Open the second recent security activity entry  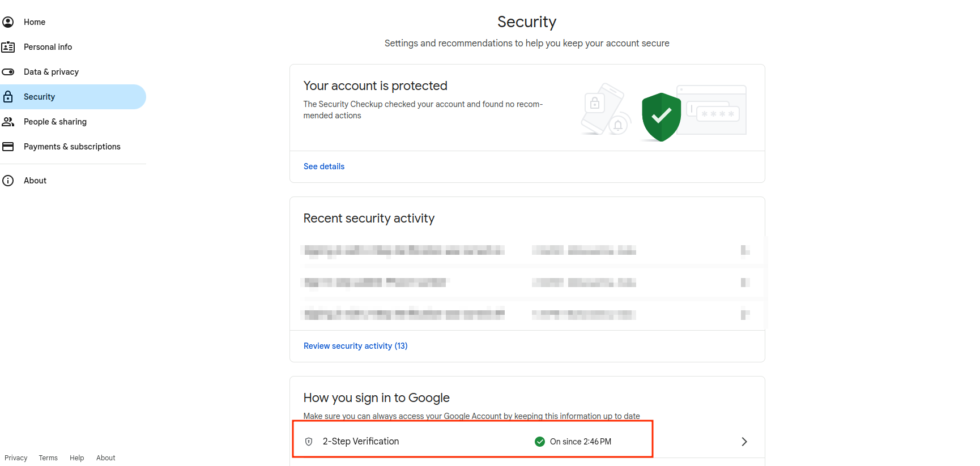click(x=527, y=282)
